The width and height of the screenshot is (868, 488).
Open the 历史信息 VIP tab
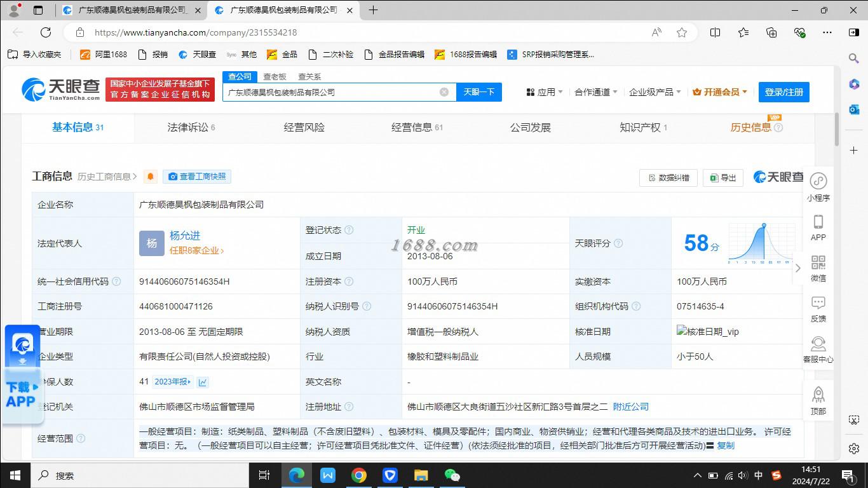756,127
